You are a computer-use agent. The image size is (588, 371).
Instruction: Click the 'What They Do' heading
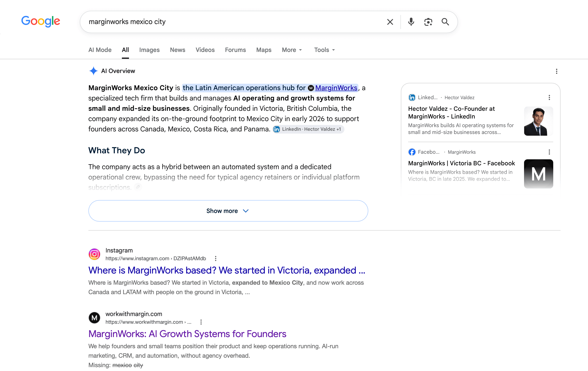[x=117, y=151]
